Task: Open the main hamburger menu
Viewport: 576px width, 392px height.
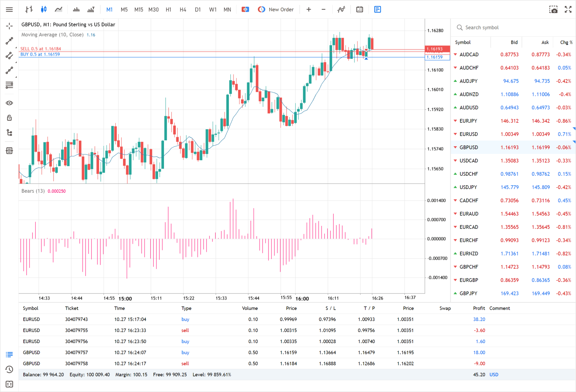Action: pyautogui.click(x=9, y=9)
